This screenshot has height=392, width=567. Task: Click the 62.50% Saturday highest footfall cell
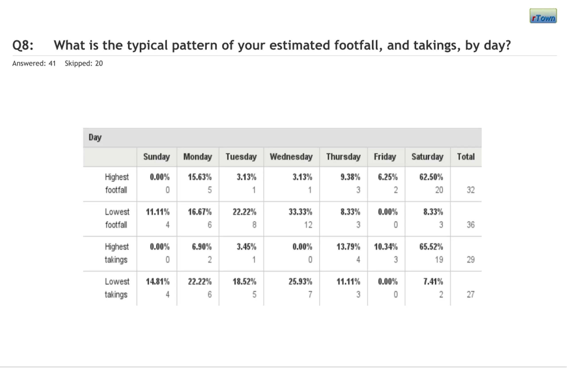click(x=431, y=177)
